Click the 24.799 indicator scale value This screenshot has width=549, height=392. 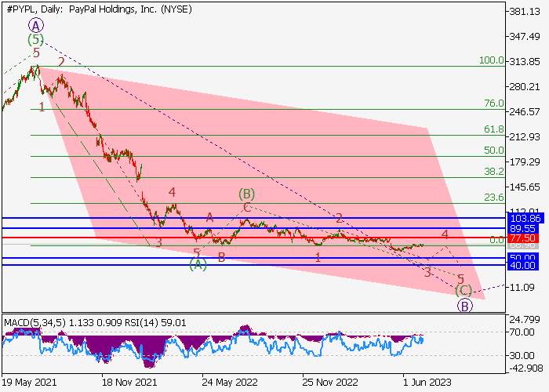(x=525, y=320)
